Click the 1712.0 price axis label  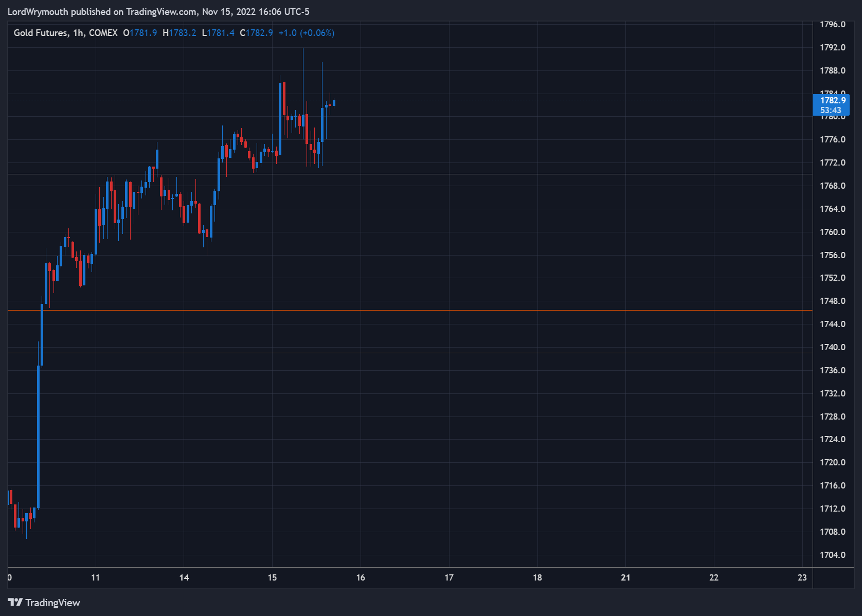[832, 509]
